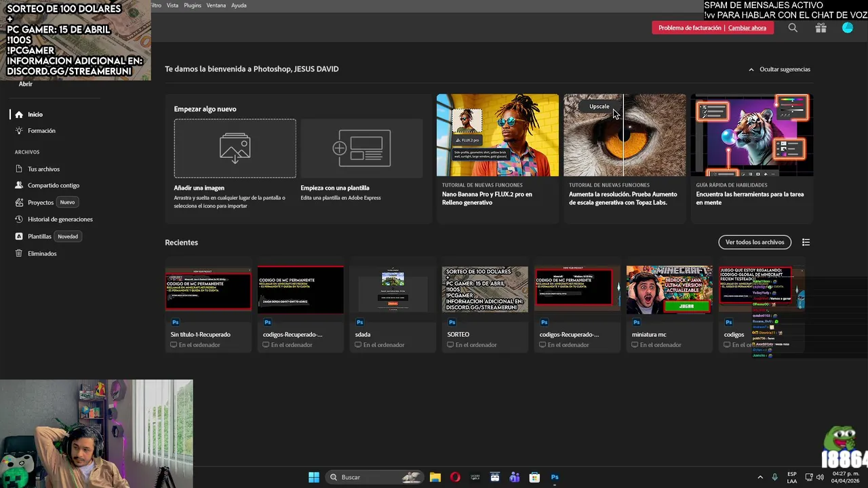Collapse suggestions with Ocultar sugerencias
868x488 pixels.
click(x=779, y=69)
